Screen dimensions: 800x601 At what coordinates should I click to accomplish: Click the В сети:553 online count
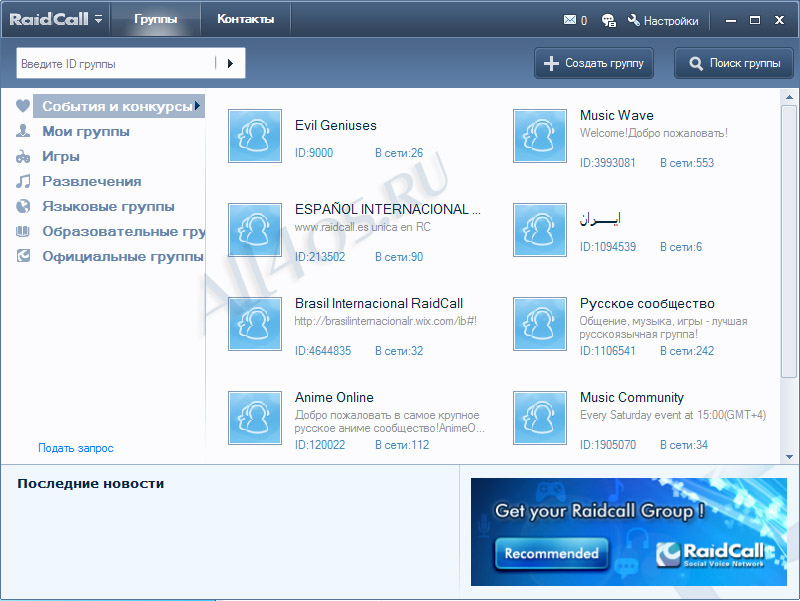(x=687, y=163)
